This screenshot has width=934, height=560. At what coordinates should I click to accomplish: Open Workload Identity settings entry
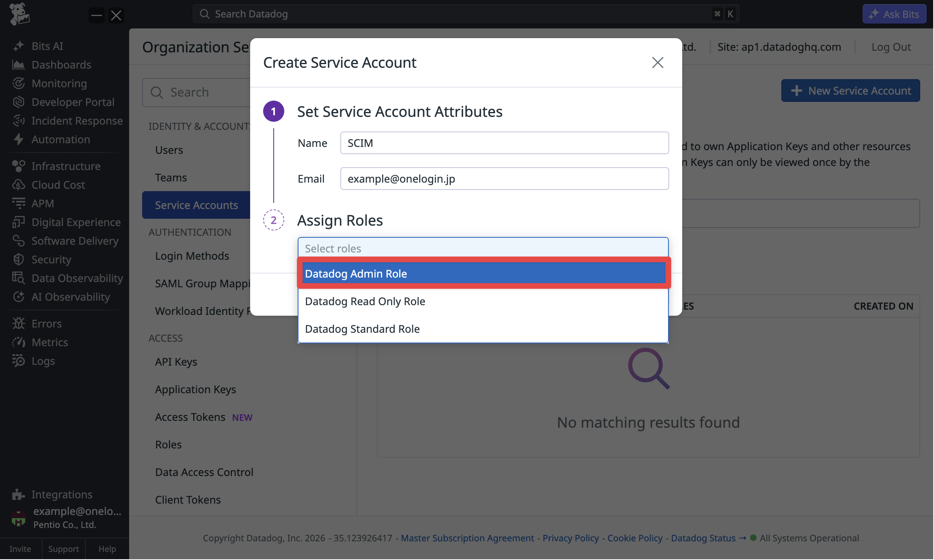click(x=202, y=311)
